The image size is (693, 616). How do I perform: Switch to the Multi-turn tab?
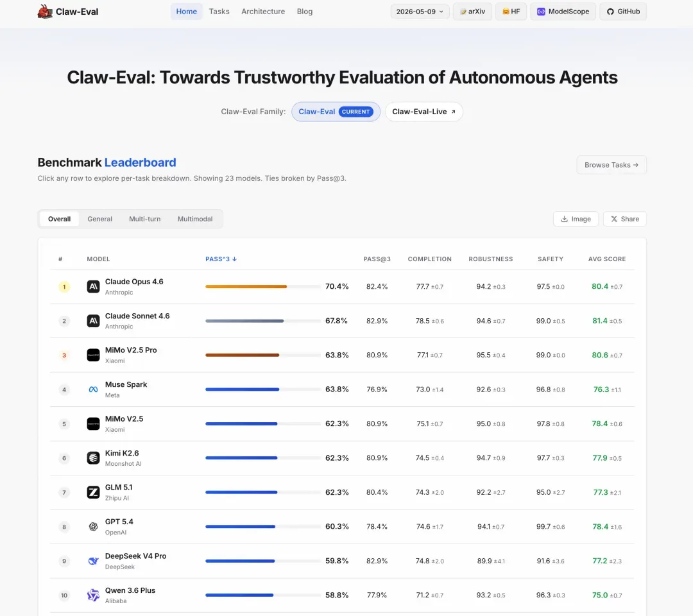(x=144, y=219)
